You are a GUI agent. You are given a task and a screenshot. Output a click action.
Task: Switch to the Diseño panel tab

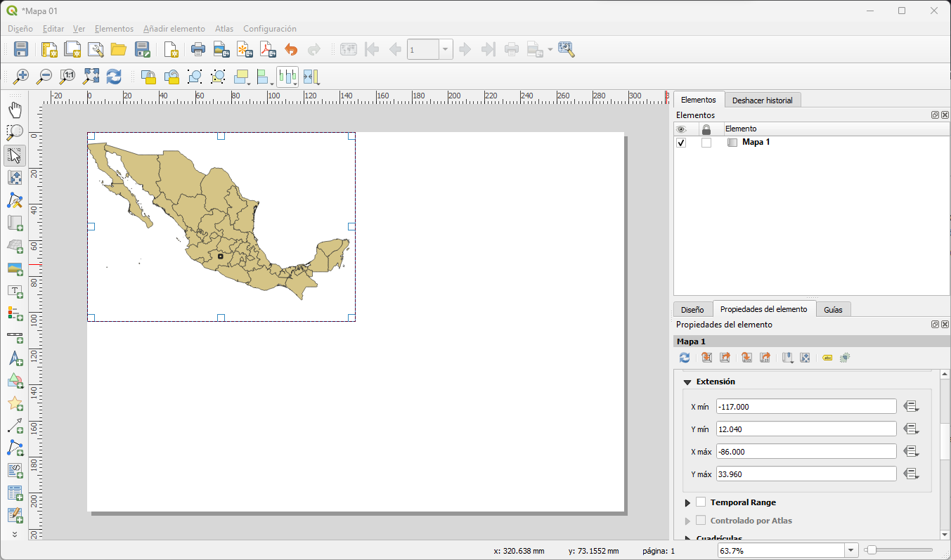[x=692, y=310]
